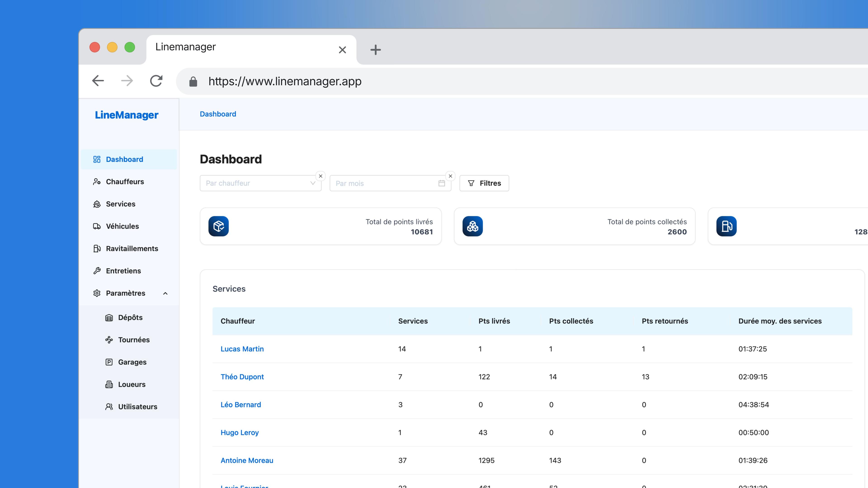
Task: Click the Garages parking icon
Action: pos(109,362)
